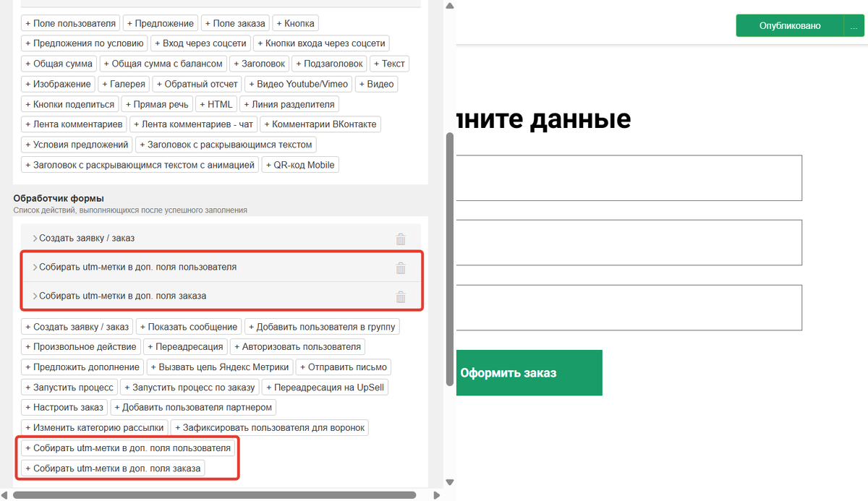Screen dimensions: 868x501
Task: Click the green "Оформить заказ" button
Action: [529, 372]
